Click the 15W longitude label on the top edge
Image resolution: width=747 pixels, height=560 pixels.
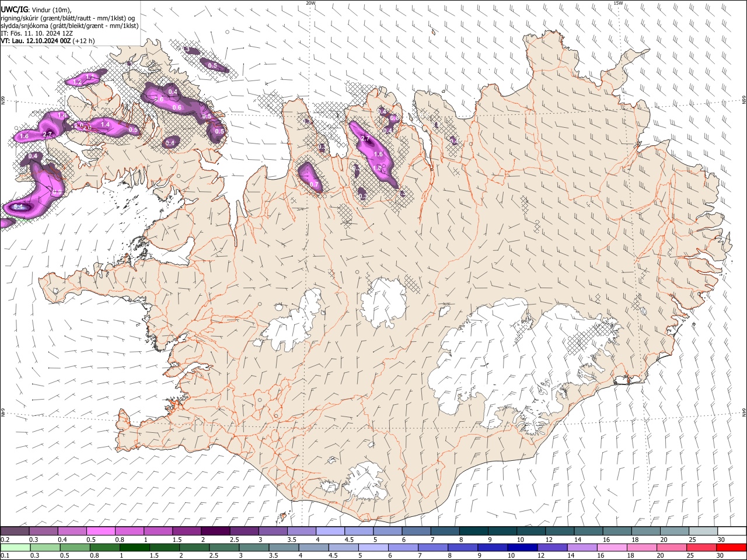pos(619,3)
